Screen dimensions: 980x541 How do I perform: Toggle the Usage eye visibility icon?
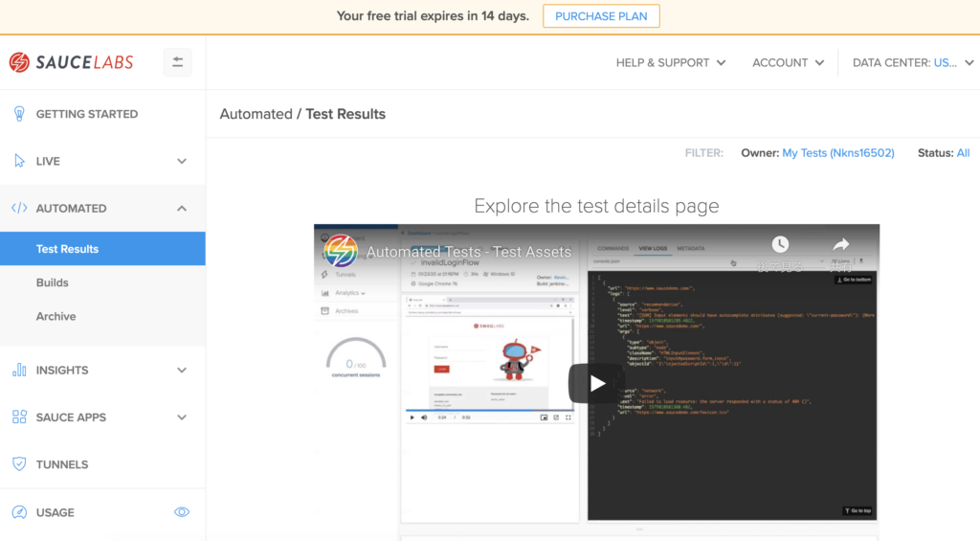pos(182,512)
